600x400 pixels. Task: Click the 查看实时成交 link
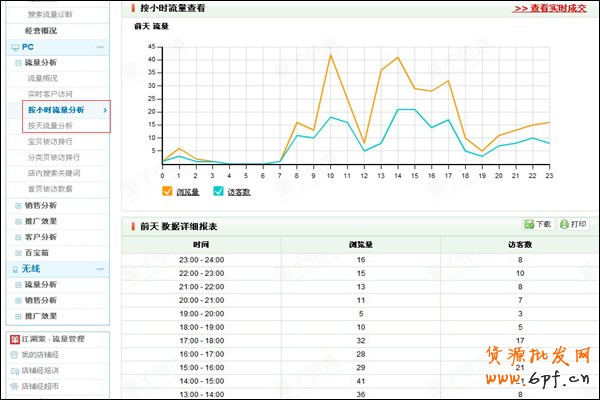point(549,7)
